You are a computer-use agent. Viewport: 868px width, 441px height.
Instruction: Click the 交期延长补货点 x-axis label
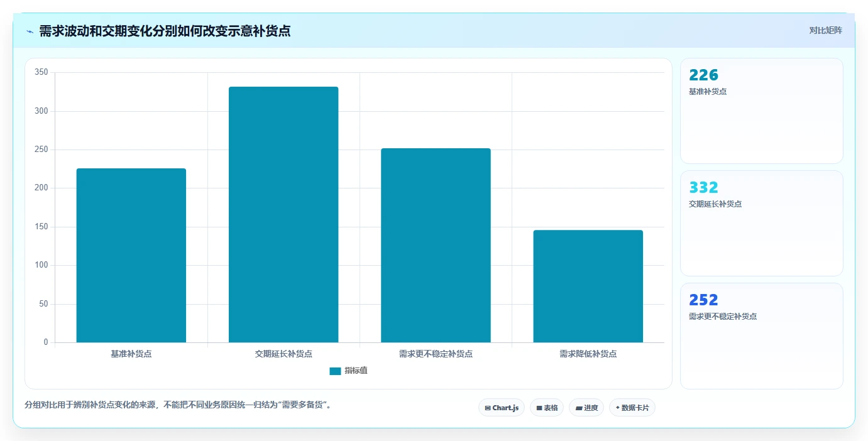(283, 354)
